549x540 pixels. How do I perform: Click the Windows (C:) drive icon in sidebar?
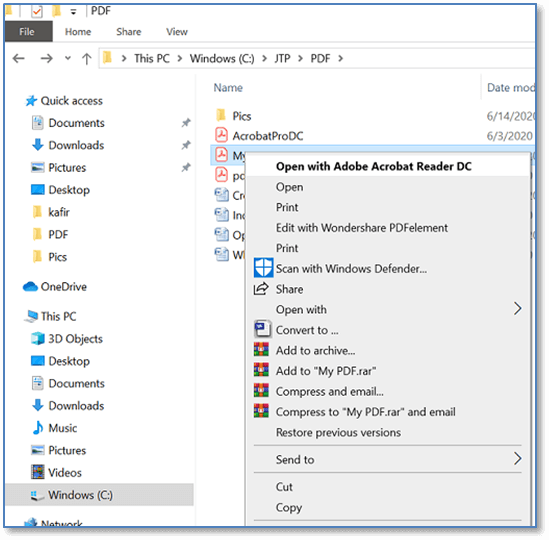point(37,495)
